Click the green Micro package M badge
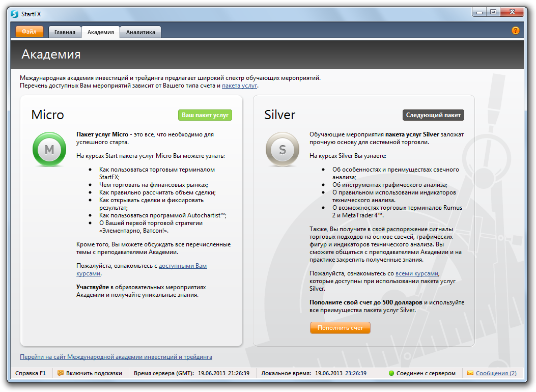 [49, 149]
